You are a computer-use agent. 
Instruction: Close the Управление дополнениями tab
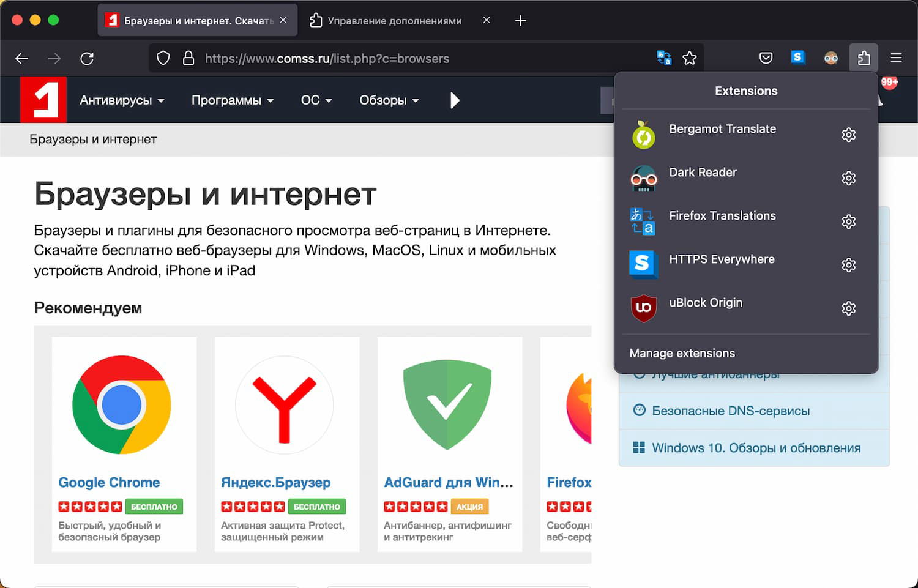click(x=487, y=20)
